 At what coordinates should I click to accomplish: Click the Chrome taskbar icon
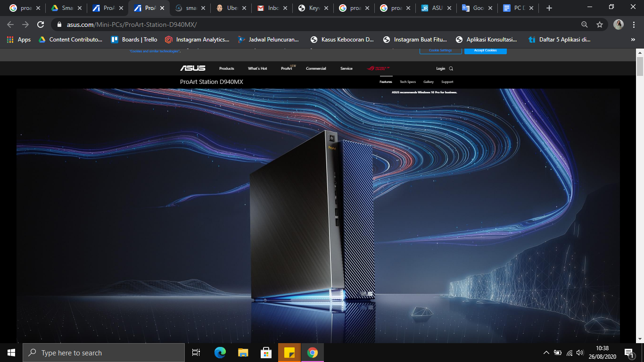pos(313,353)
